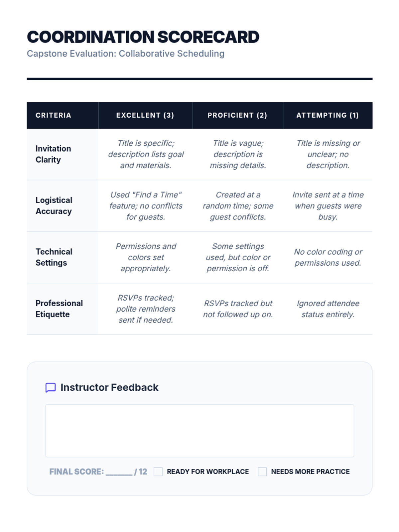Select the Logistical Accuracy row label

point(54,206)
